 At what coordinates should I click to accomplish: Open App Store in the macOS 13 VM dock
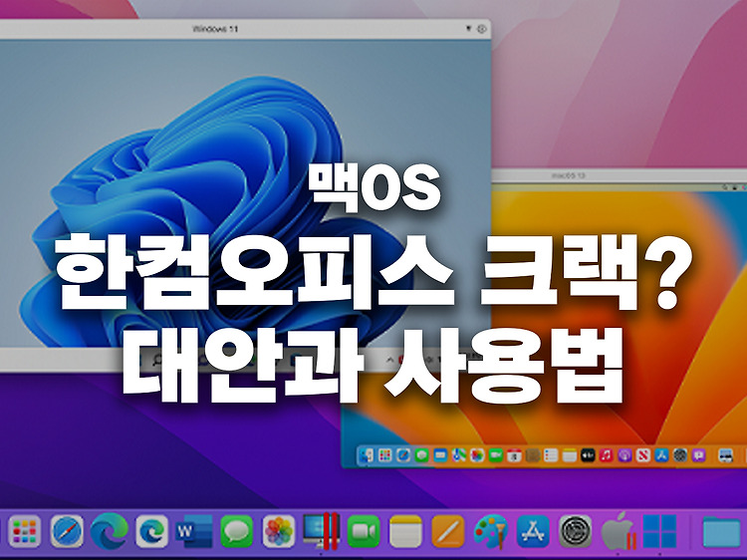pyautogui.click(x=661, y=455)
